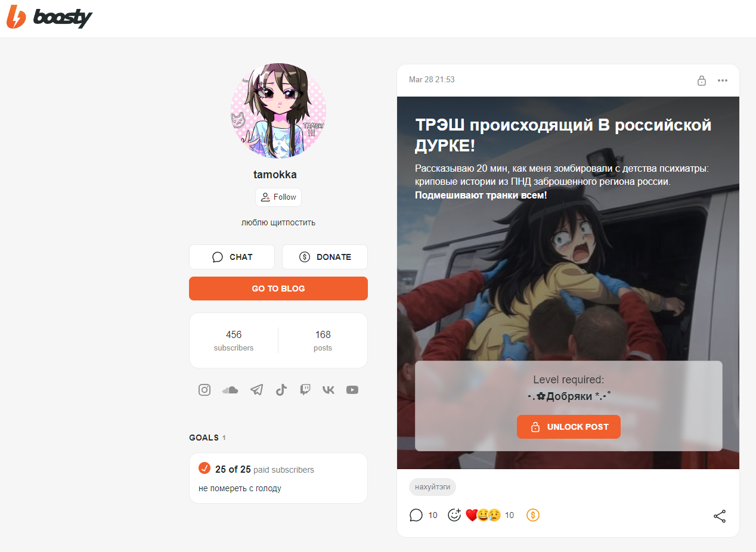The width and height of the screenshot is (756, 552).
Task: Follow the tamokka blog
Action: (278, 197)
